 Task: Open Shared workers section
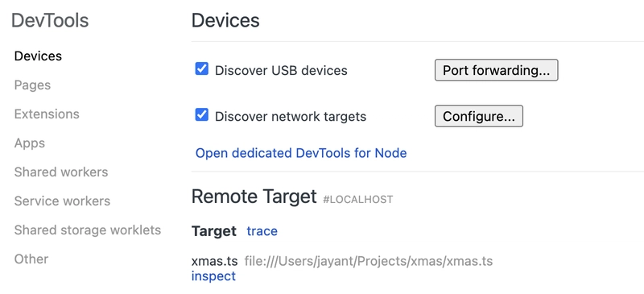61,172
